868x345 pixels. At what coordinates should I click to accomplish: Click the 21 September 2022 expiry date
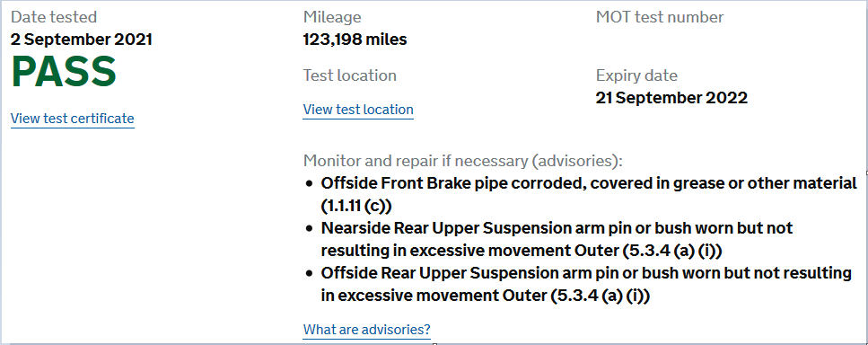[x=671, y=98]
